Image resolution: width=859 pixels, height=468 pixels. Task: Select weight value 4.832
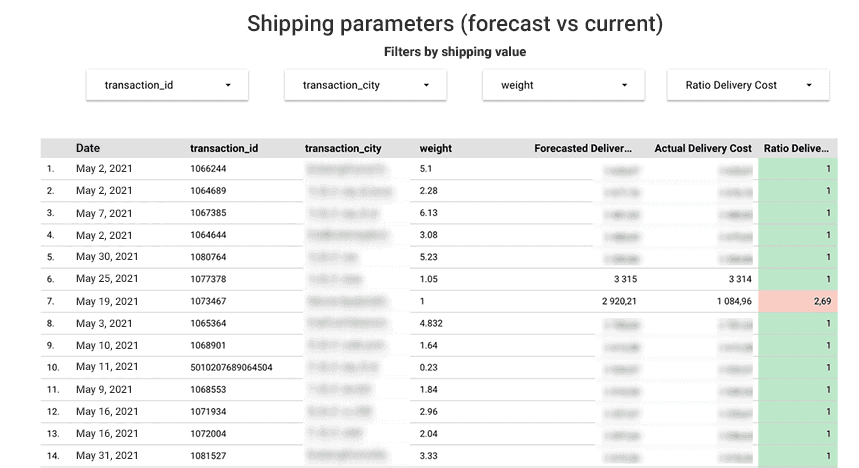[432, 323]
